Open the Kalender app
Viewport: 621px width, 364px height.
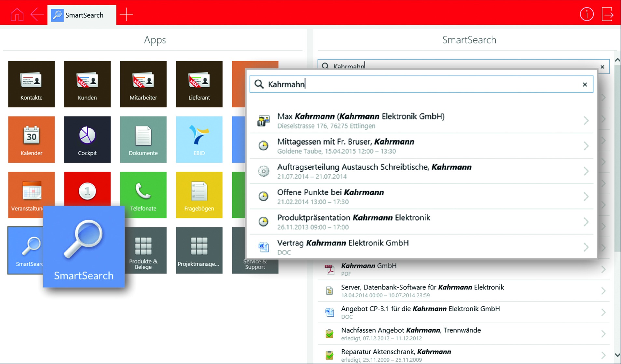coord(31,140)
